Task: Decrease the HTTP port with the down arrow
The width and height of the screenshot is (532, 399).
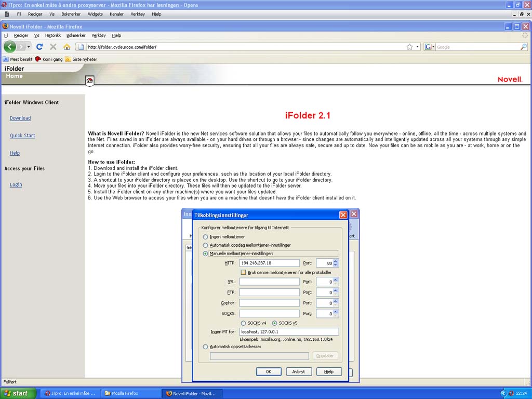Action: click(x=336, y=265)
